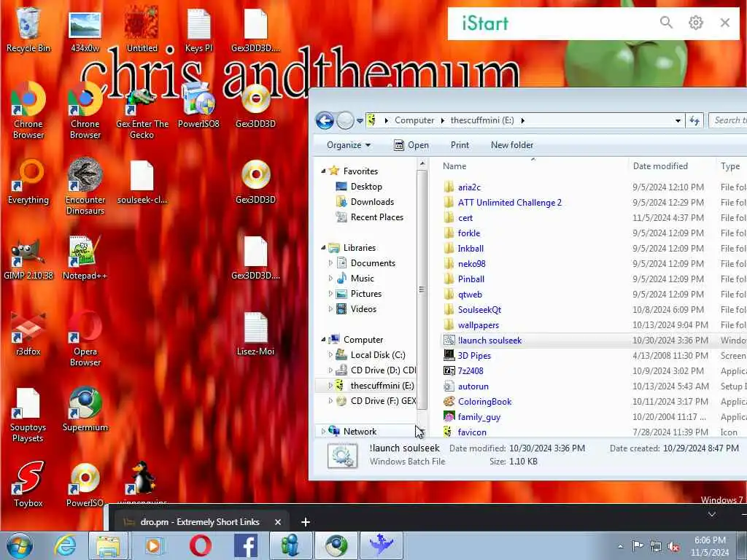This screenshot has height=560, width=747.
Task: Close the dro.pm browser tab
Action: [x=278, y=522]
